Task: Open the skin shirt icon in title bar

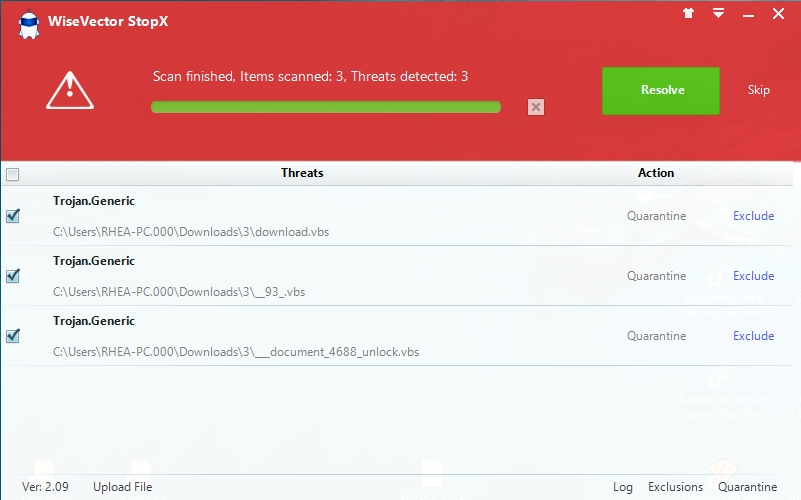Action: point(689,13)
